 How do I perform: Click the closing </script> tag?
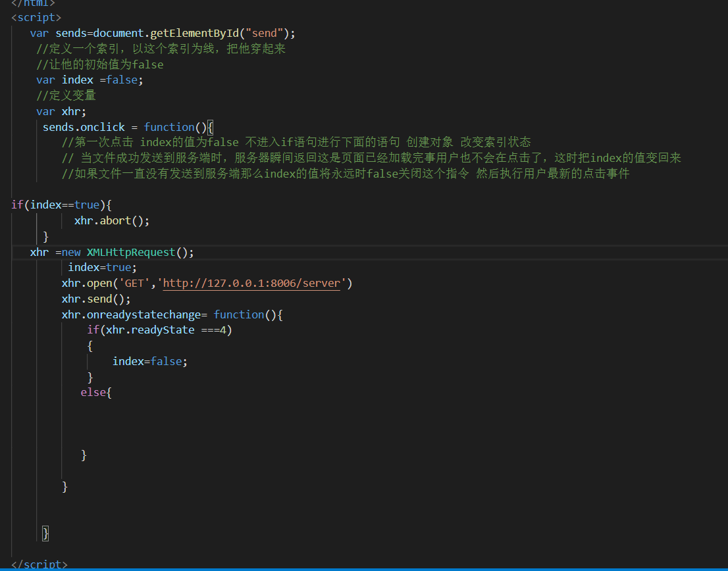click(x=39, y=564)
